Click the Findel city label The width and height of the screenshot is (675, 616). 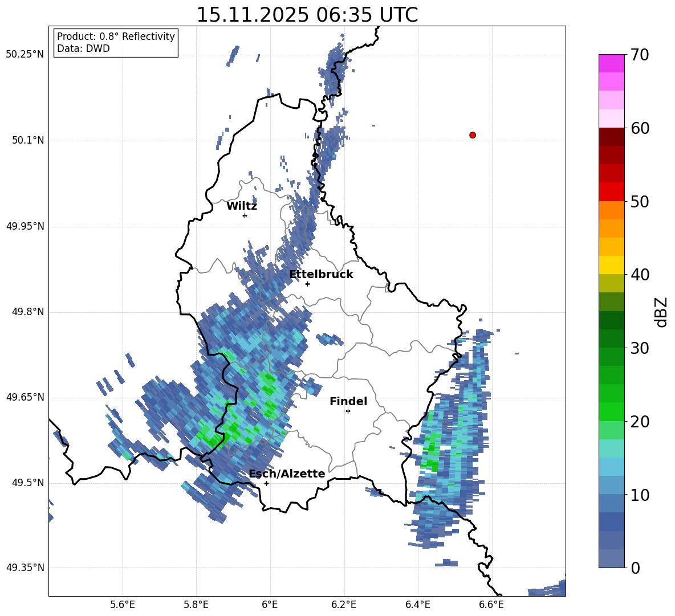click(x=348, y=401)
